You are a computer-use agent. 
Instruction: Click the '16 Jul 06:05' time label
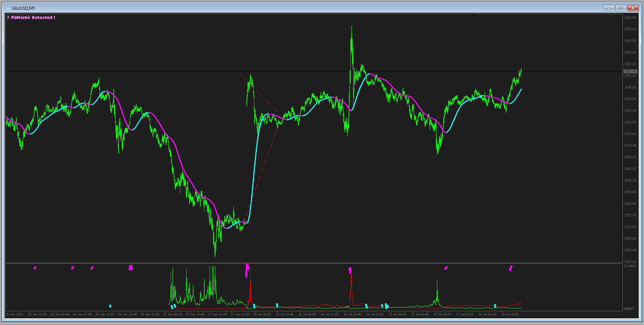tap(307, 314)
